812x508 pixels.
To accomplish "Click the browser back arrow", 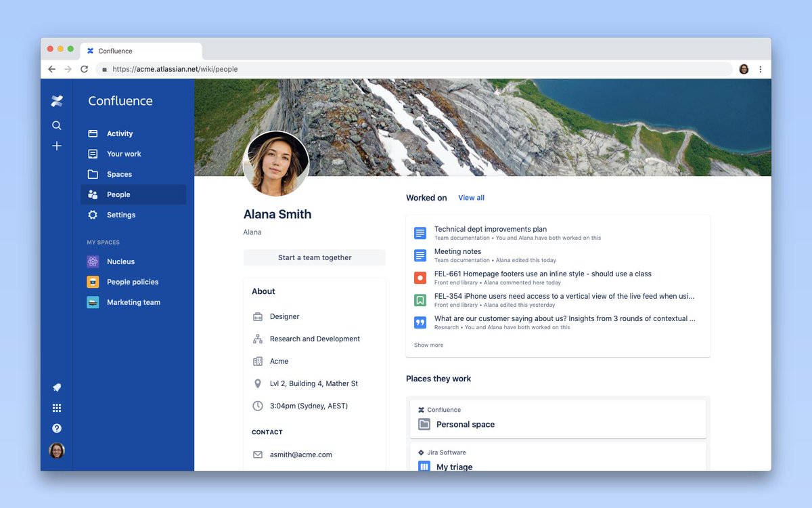I will pos(52,69).
